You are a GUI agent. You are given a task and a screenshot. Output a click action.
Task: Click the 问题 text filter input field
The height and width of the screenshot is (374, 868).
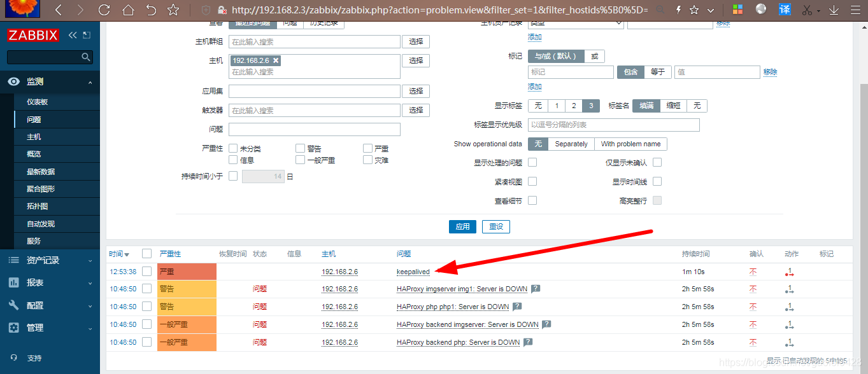[x=315, y=130]
